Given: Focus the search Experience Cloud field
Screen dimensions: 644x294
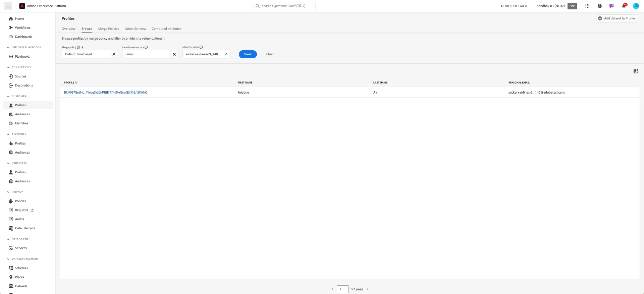Looking at the screenshot, I should (x=284, y=6).
